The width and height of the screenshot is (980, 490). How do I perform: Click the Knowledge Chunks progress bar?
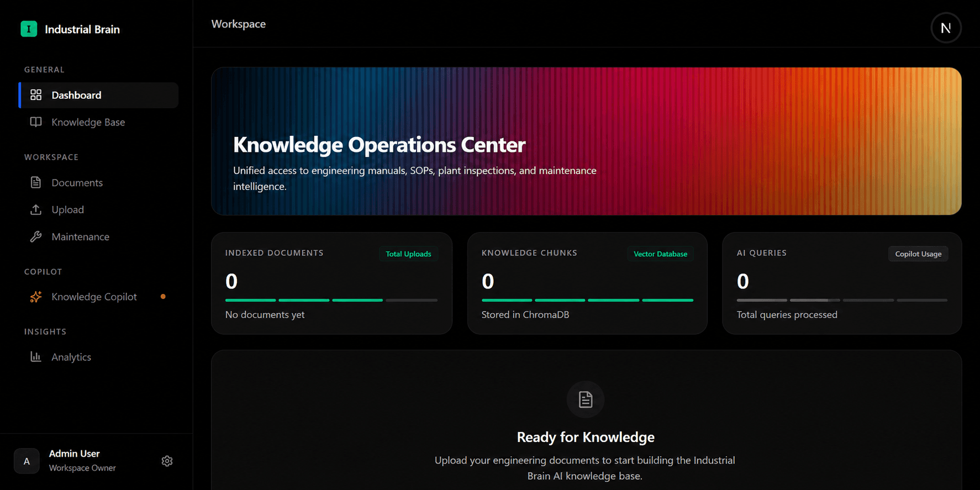click(587, 300)
